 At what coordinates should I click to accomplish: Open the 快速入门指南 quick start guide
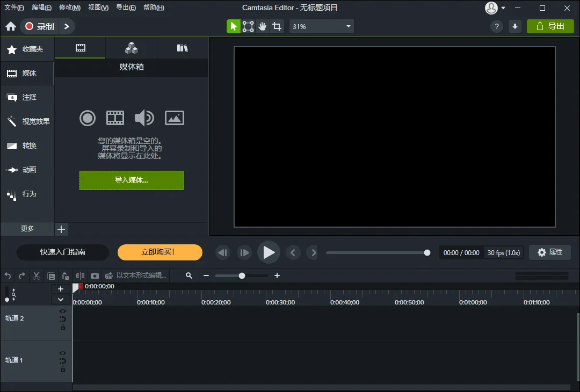[63, 252]
